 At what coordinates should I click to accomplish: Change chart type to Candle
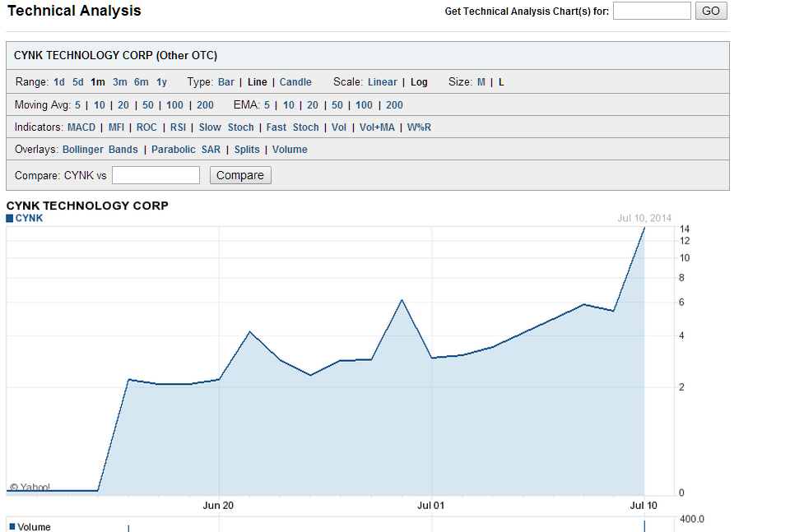pos(295,82)
